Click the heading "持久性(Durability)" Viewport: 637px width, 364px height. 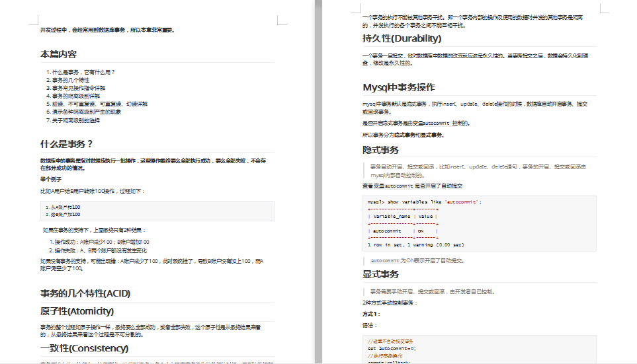coord(402,38)
